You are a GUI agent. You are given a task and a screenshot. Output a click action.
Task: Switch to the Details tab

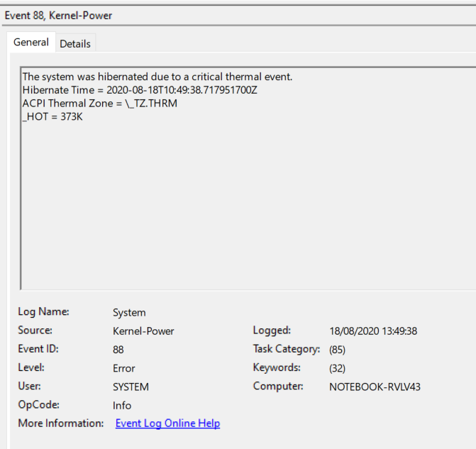click(x=75, y=44)
